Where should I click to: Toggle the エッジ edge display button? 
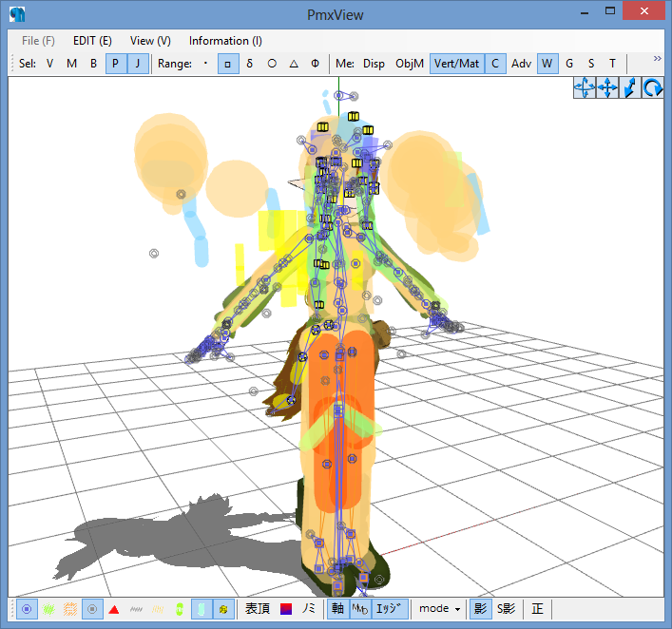389,609
